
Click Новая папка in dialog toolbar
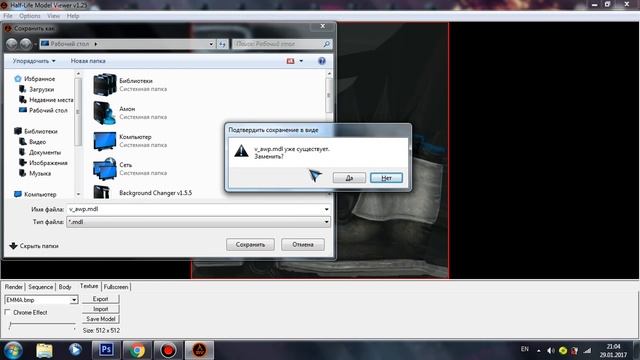click(88, 61)
